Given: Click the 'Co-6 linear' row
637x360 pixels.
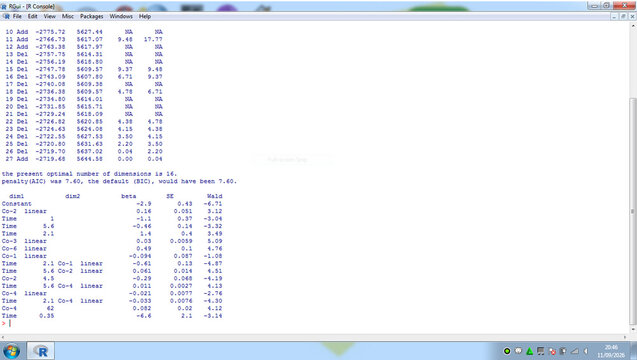Looking at the screenshot, I should tap(112, 248).
